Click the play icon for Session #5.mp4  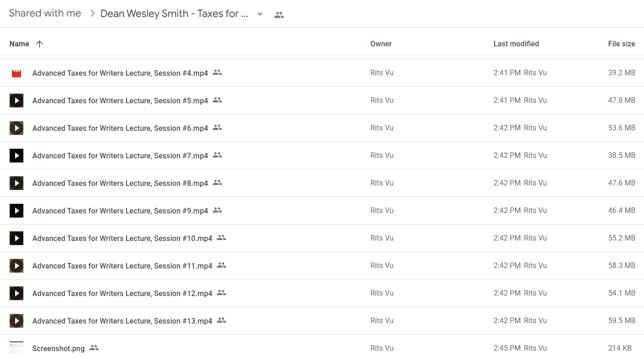[x=17, y=101]
